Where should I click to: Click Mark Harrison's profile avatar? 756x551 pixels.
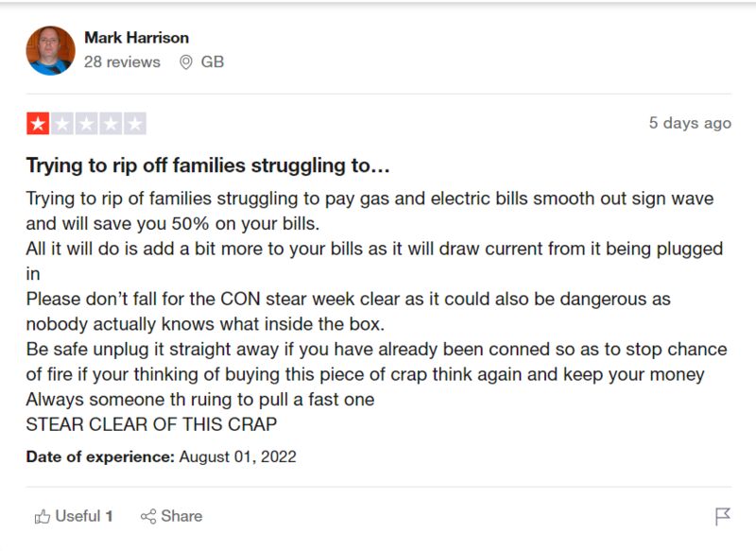[52, 49]
